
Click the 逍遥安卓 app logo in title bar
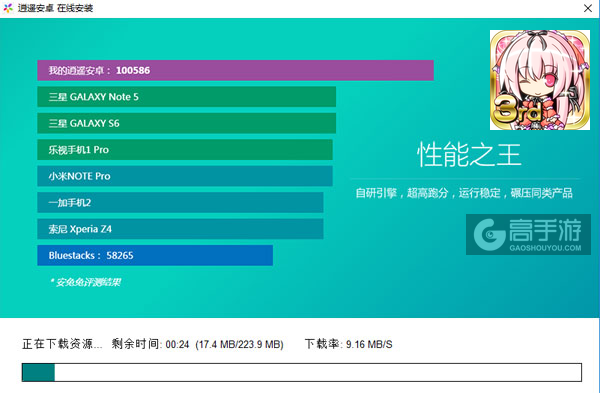coord(8,8)
